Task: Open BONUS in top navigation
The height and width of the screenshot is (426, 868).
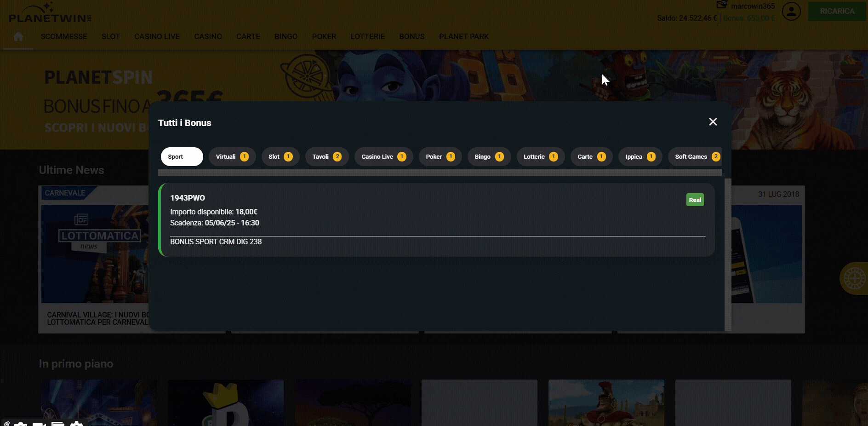Action: (x=412, y=36)
